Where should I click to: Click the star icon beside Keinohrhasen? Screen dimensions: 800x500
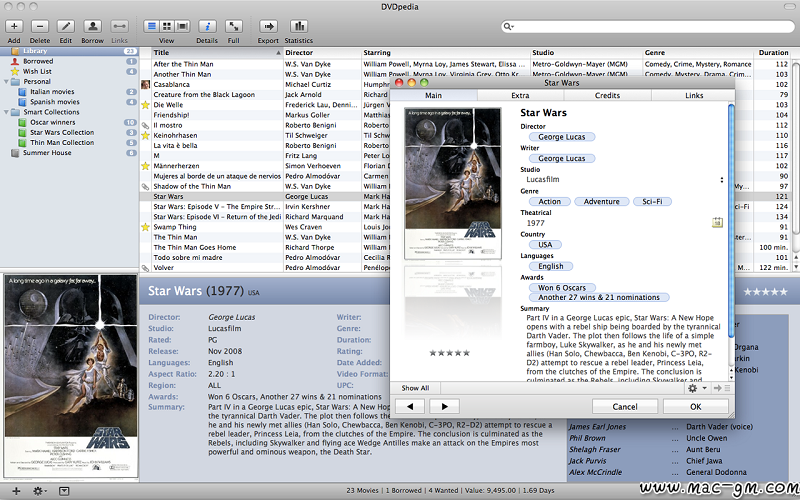click(x=145, y=135)
